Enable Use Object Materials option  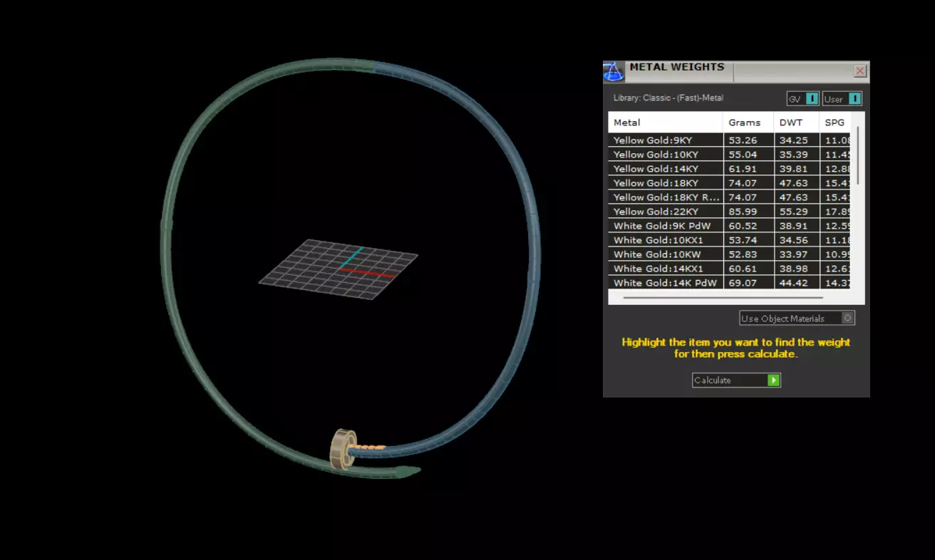pyautogui.click(x=797, y=318)
